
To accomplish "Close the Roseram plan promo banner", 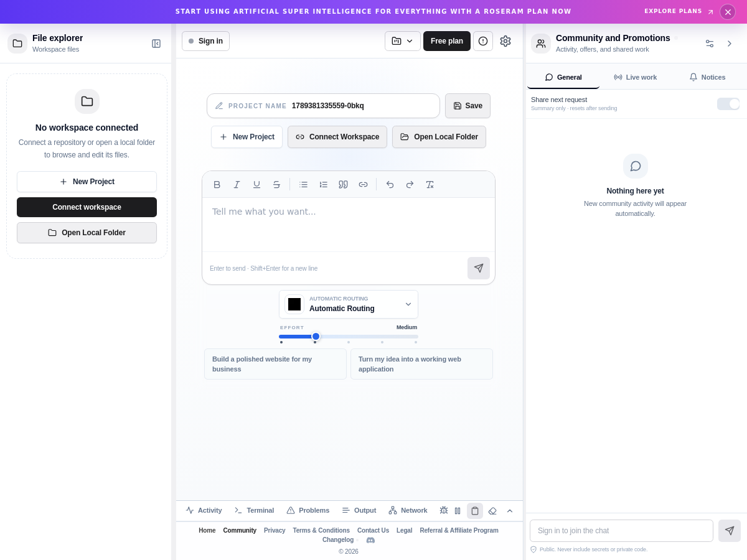I will point(728,12).
